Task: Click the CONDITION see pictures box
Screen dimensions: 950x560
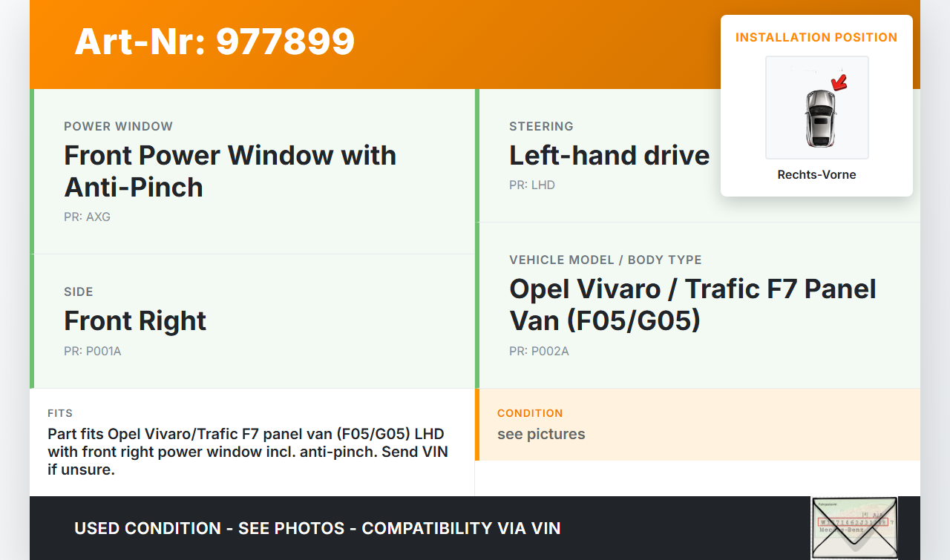Action: pyautogui.click(x=698, y=424)
